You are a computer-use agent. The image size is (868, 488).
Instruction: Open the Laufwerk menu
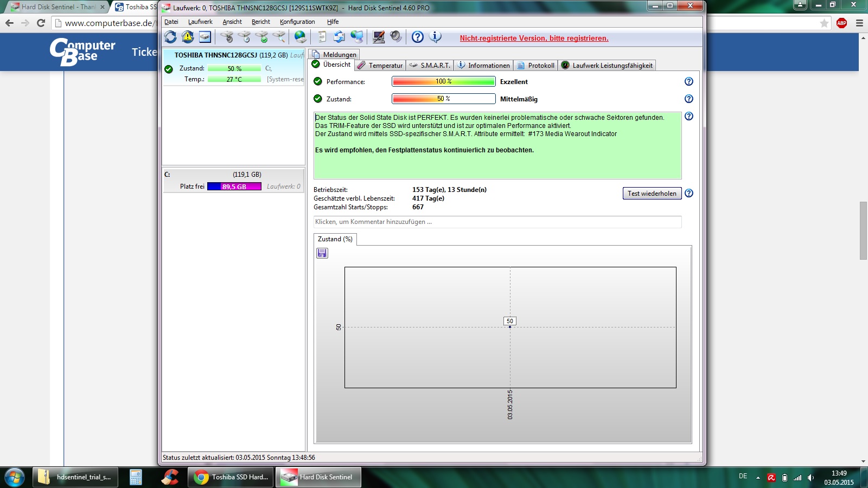tap(200, 22)
